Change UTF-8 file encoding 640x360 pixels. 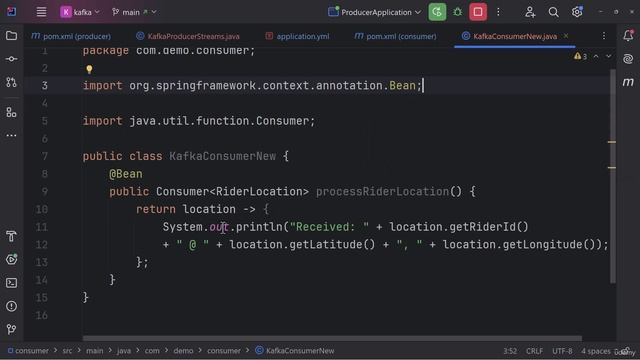pyautogui.click(x=562, y=351)
